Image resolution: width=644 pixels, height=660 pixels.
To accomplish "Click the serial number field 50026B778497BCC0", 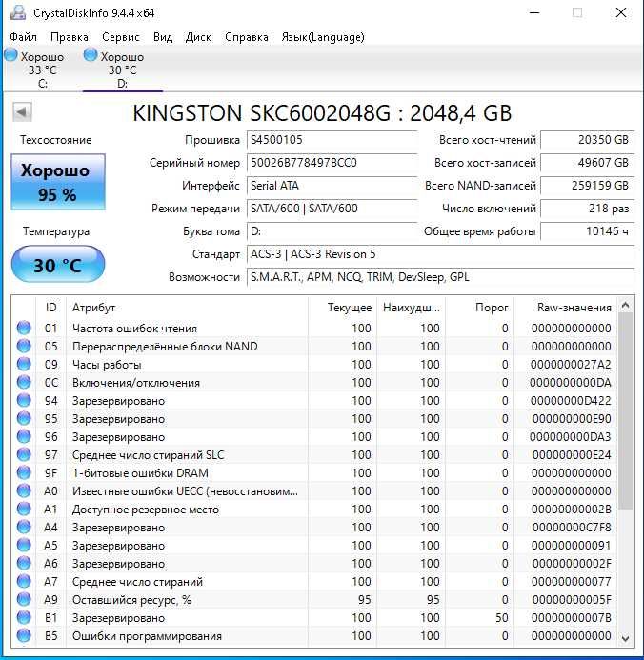I will point(332,163).
